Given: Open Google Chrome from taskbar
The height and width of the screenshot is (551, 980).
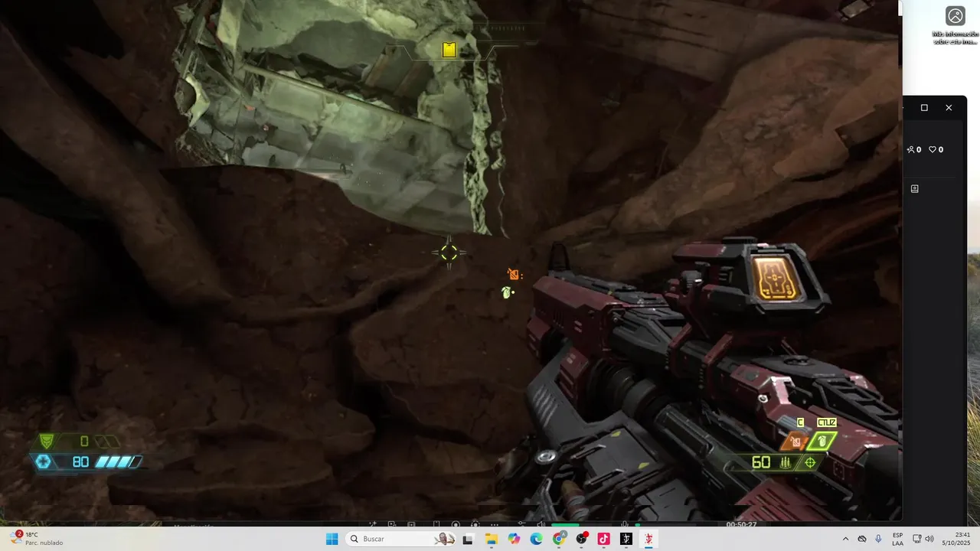Looking at the screenshot, I should tap(559, 539).
